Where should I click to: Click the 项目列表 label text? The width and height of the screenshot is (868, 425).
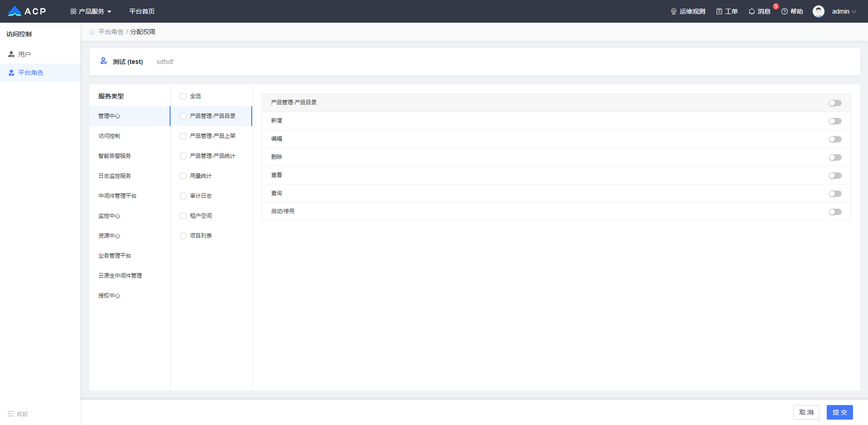tap(201, 236)
